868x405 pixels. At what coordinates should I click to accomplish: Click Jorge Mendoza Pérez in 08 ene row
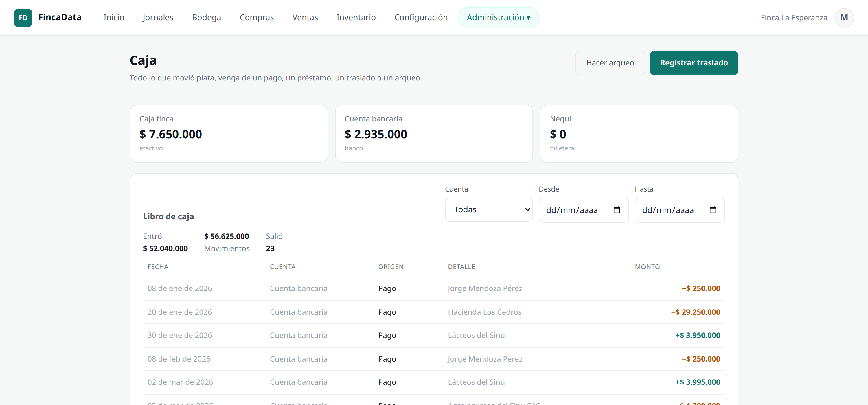[x=485, y=288]
